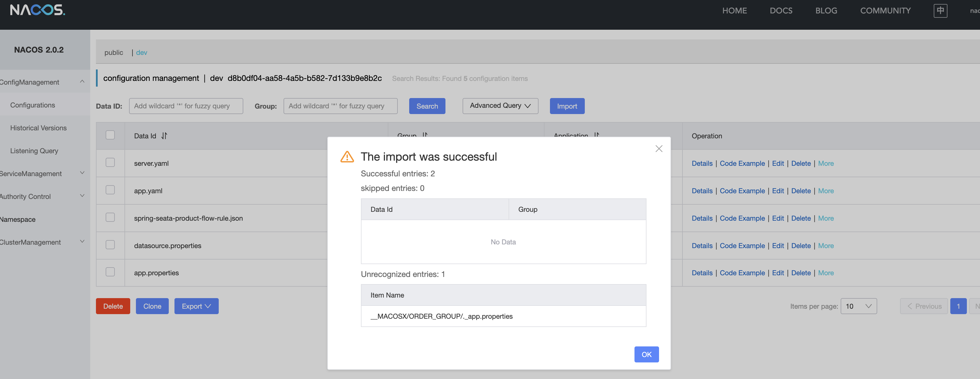Open DOCS in top navigation
This screenshot has height=379, width=980.
click(x=781, y=11)
